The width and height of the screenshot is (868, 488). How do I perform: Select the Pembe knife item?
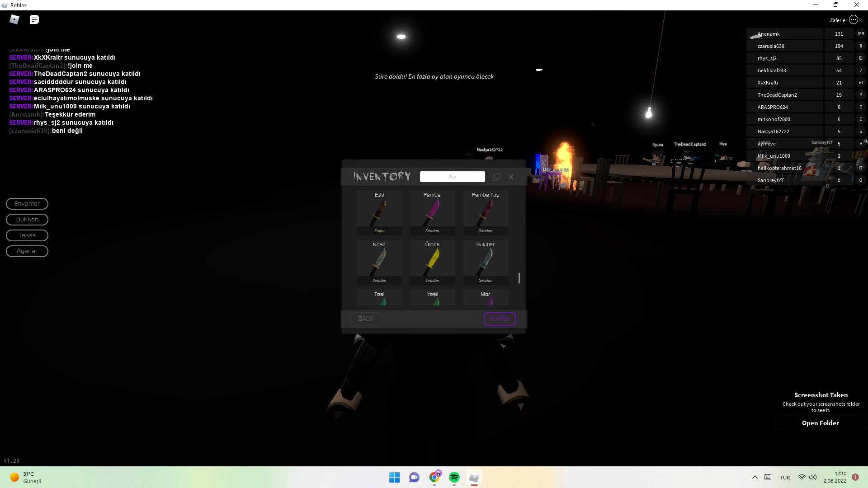[432, 212]
